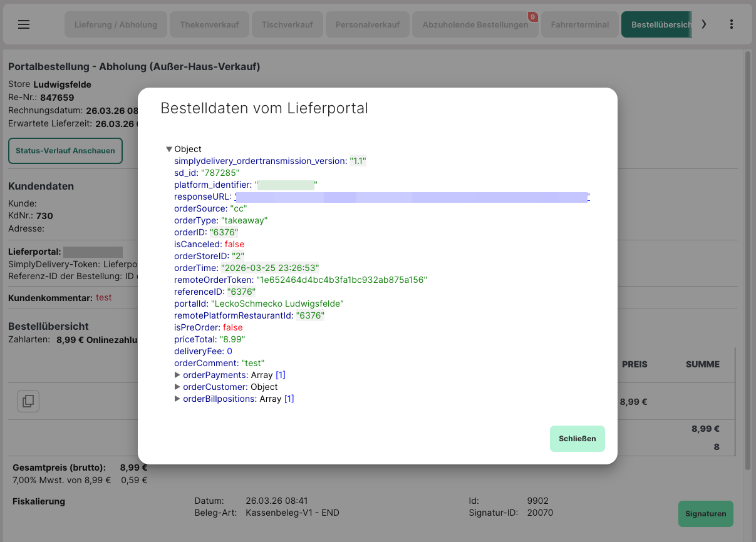756x542 pixels.
Task: Close dialog with Schließen button
Action: pos(577,439)
